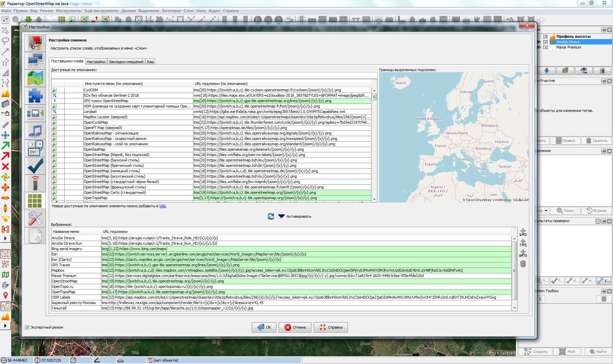Click the add WMTS layer icon

click(x=523, y=253)
